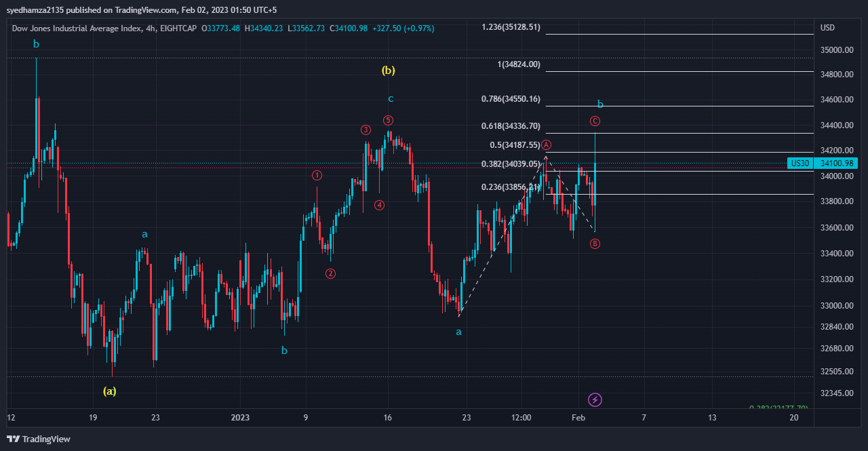Image resolution: width=868 pixels, height=451 pixels.
Task: Click the 2023 label on time axis
Action: 240,417
